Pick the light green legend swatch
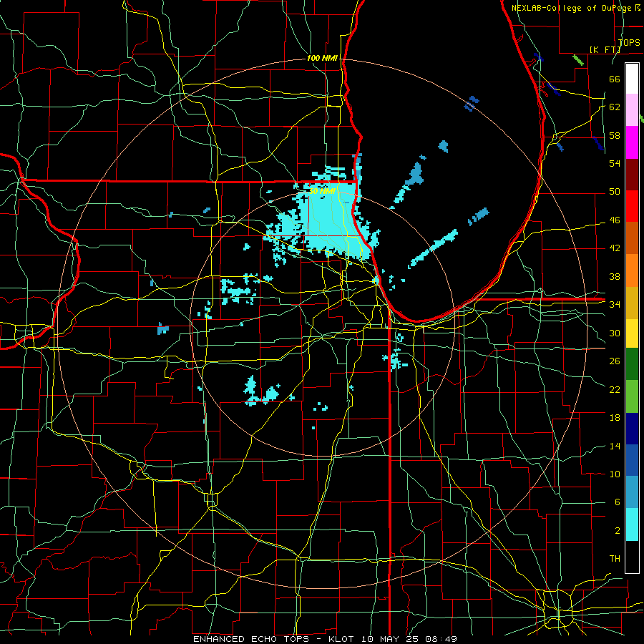The image size is (644, 644). (x=632, y=396)
